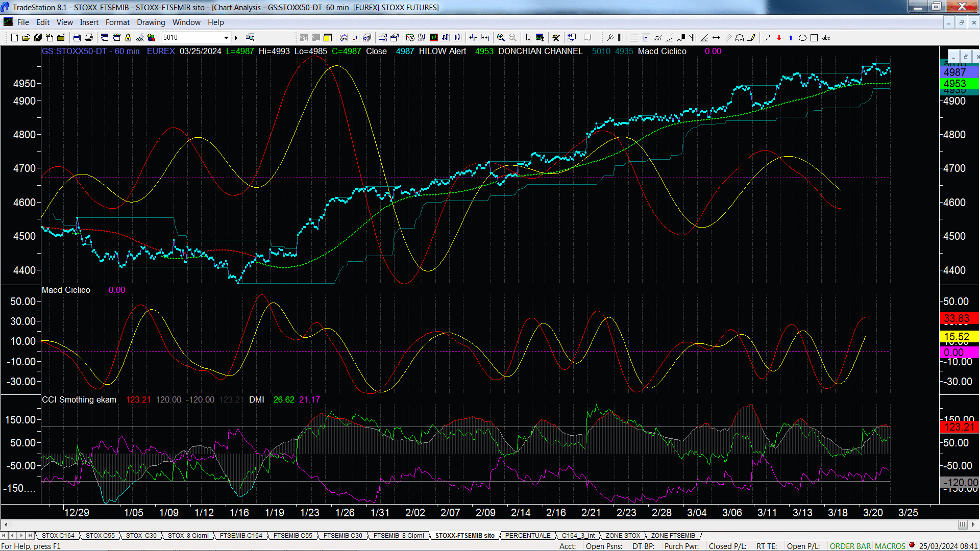Click the last-tab navigation arrow

point(30,536)
